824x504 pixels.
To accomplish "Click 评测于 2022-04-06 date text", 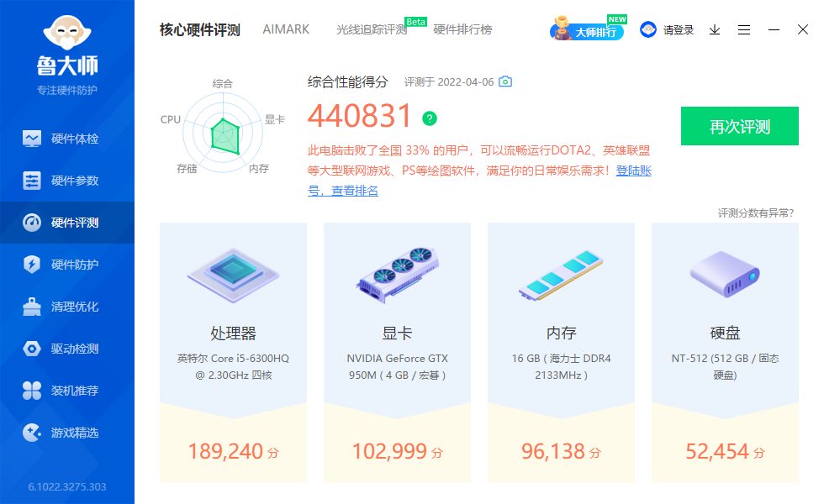I will pyautogui.click(x=449, y=82).
